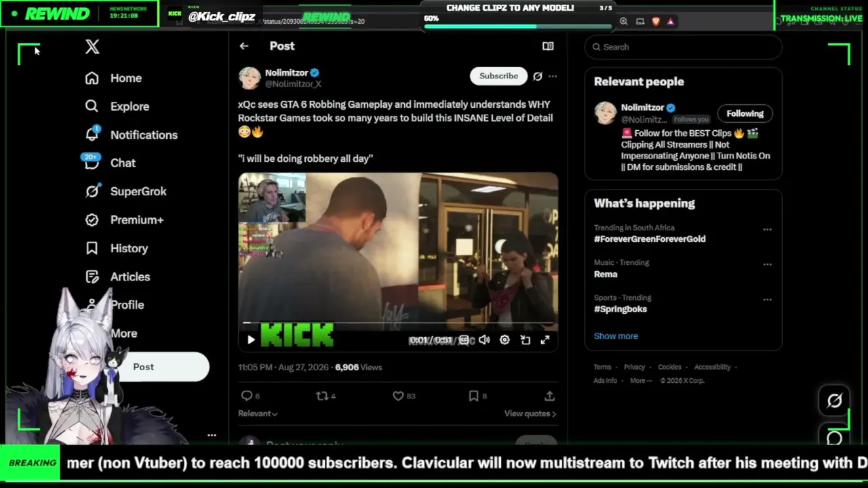Focus the Search field
Screen dimensions: 868x488
point(684,47)
